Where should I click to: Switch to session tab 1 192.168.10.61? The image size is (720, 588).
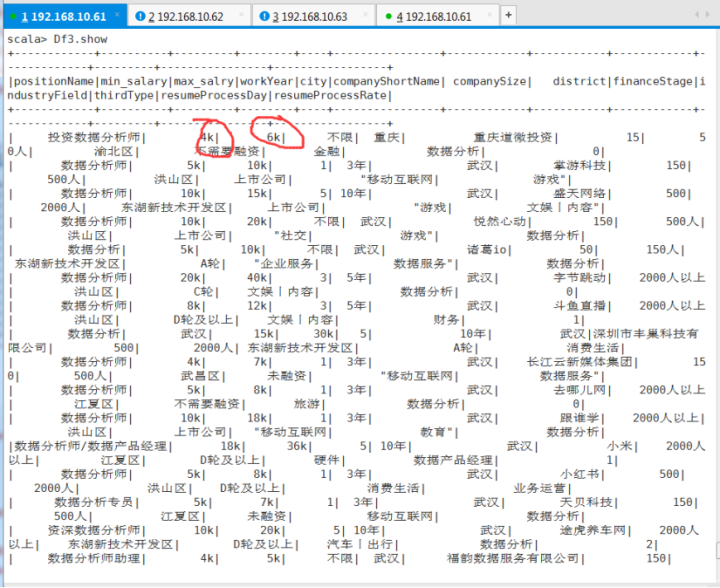[64, 17]
